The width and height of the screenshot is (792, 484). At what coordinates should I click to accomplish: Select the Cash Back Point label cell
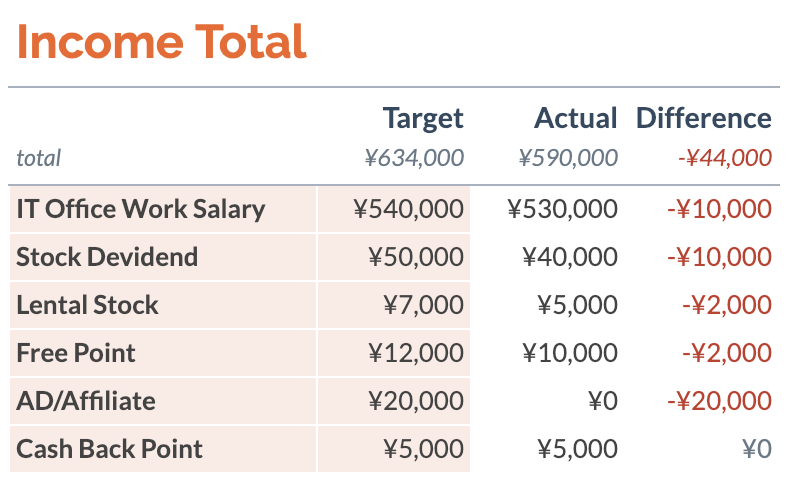tap(163, 449)
